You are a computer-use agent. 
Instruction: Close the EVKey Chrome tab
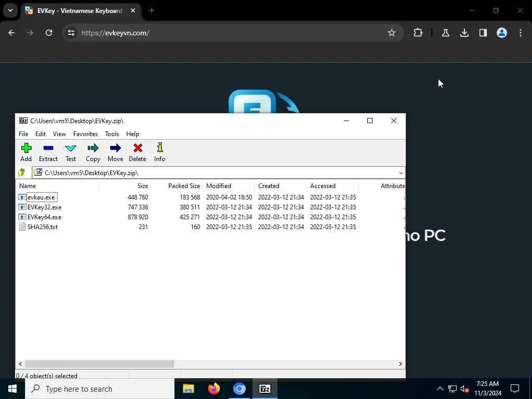[x=133, y=11]
